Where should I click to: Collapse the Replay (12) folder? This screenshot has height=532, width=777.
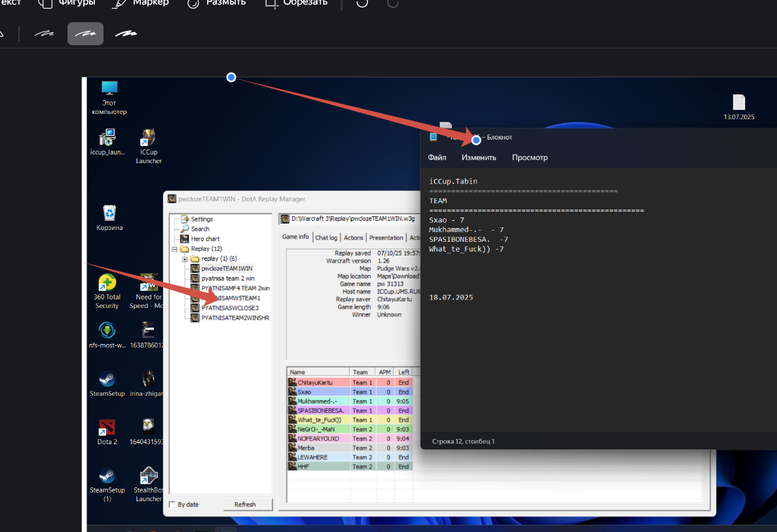pos(174,249)
